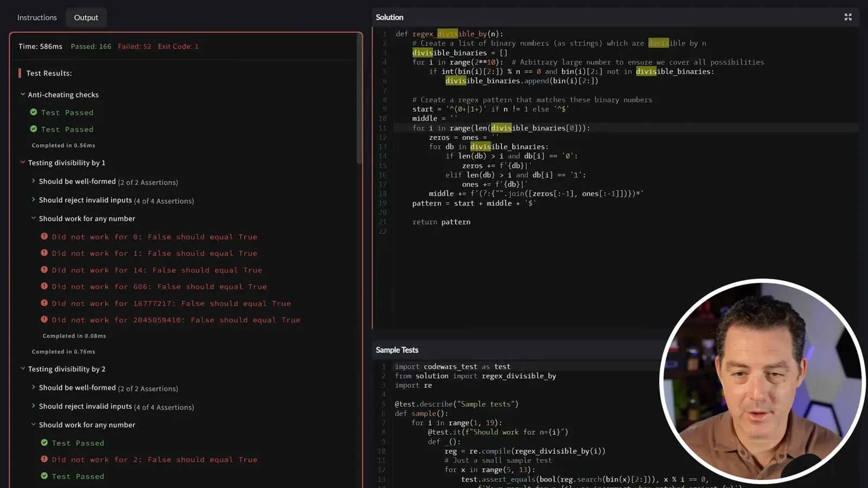Viewport: 868px width, 488px height.
Task: Collapse Testing divisibility by 1 section
Action: (x=23, y=162)
